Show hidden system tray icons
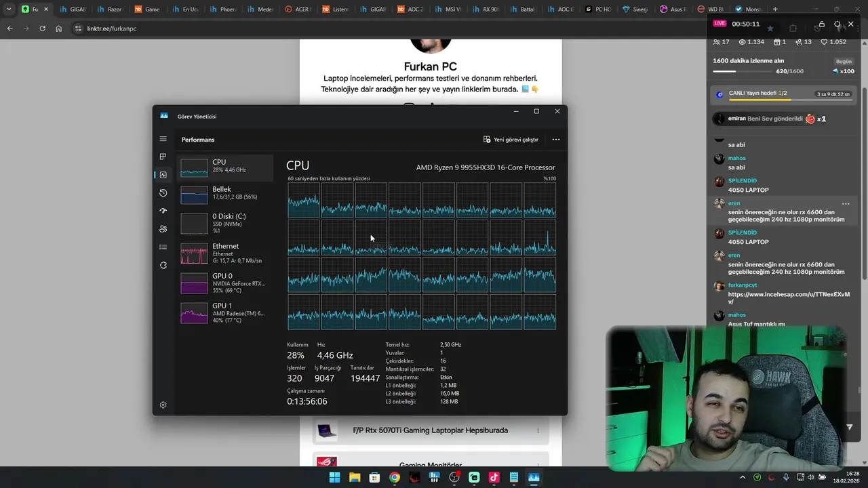Image resolution: width=868 pixels, height=488 pixels. point(743,478)
